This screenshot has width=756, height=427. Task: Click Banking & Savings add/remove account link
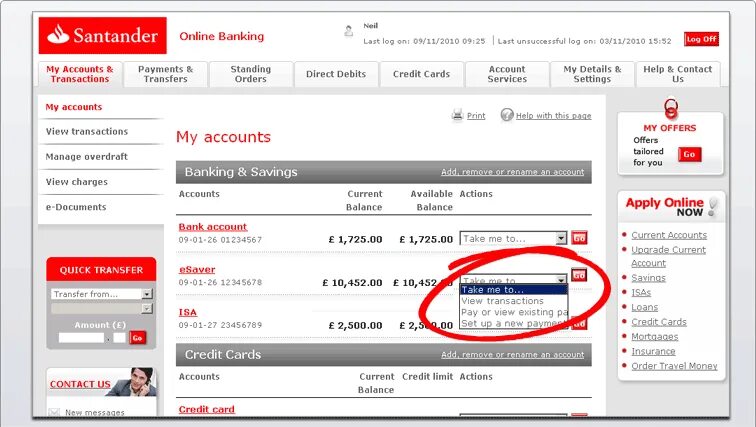point(513,172)
